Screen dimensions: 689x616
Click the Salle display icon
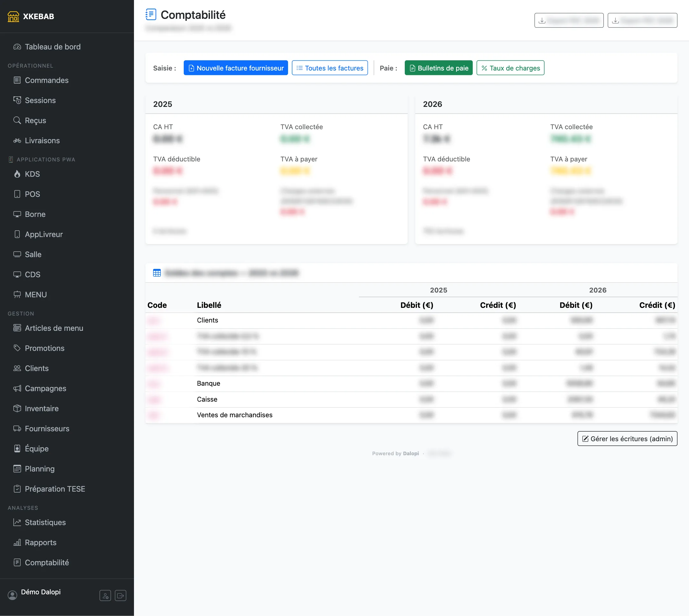point(17,254)
